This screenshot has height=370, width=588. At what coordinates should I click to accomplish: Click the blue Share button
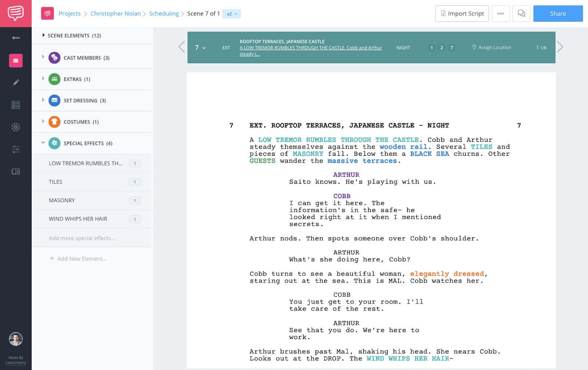coord(558,14)
